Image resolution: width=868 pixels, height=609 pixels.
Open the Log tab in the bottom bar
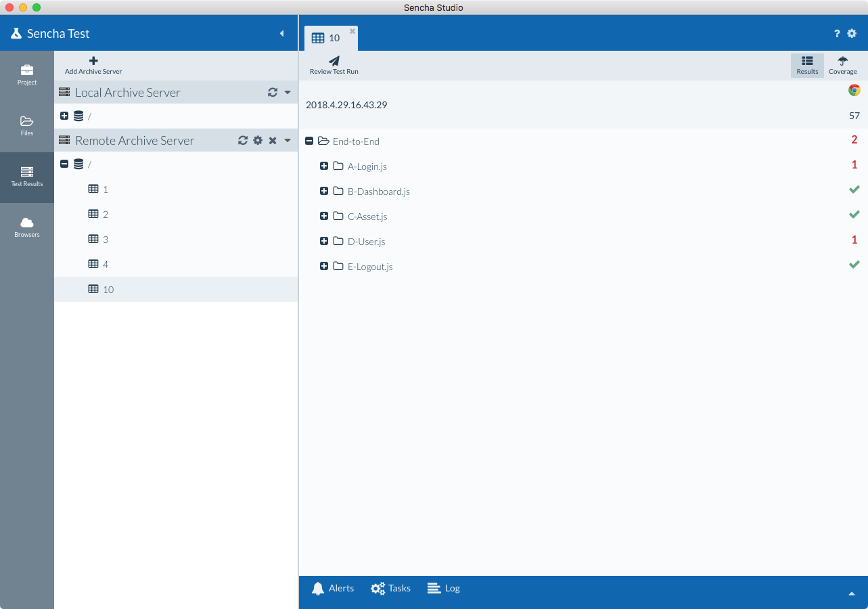pyautogui.click(x=443, y=588)
